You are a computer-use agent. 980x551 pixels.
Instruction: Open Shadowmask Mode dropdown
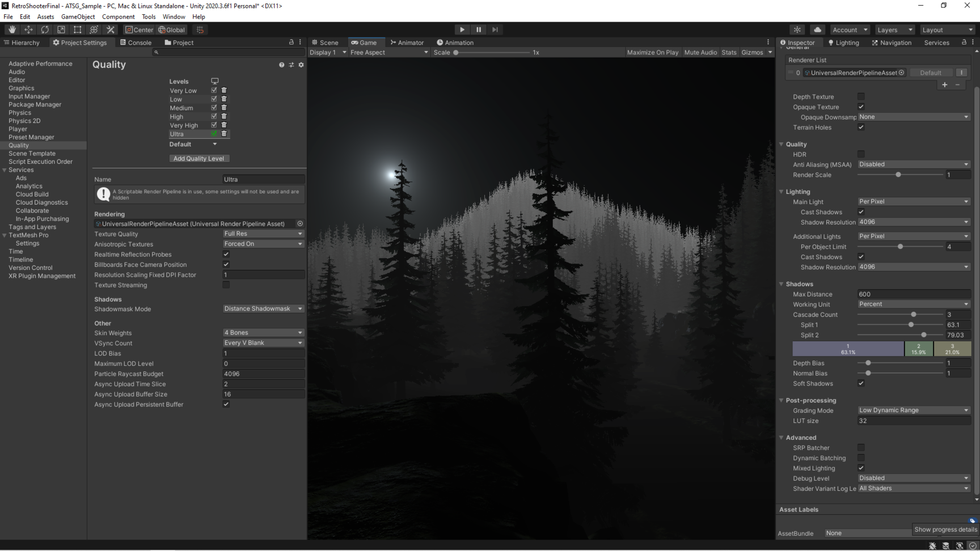coord(264,309)
